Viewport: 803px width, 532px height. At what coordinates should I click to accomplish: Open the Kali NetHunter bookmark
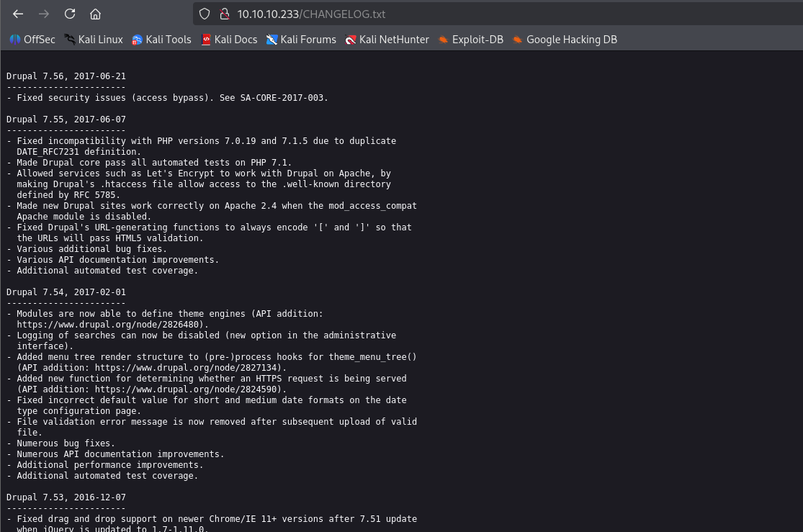click(387, 40)
